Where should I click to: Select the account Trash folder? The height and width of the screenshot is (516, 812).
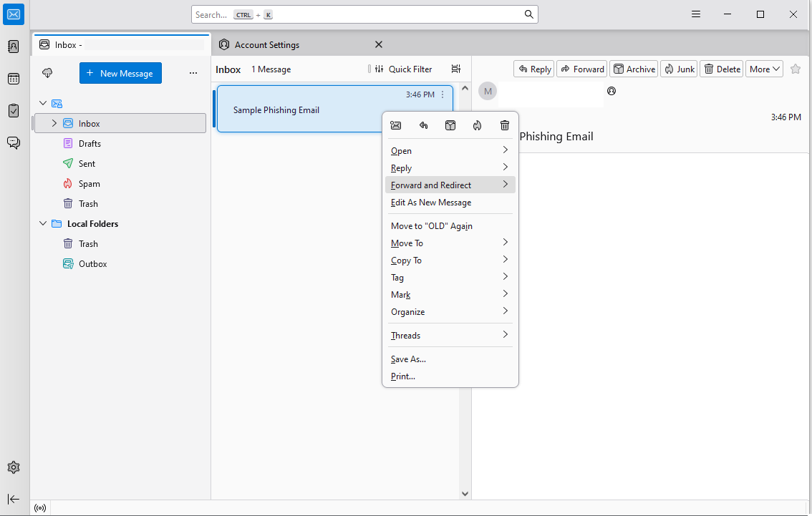(x=120, y=203)
